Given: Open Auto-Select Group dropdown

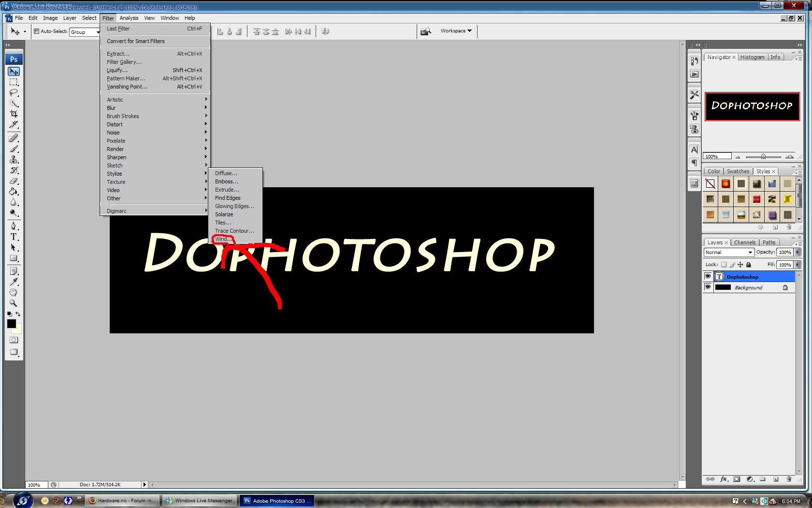Looking at the screenshot, I should [85, 32].
